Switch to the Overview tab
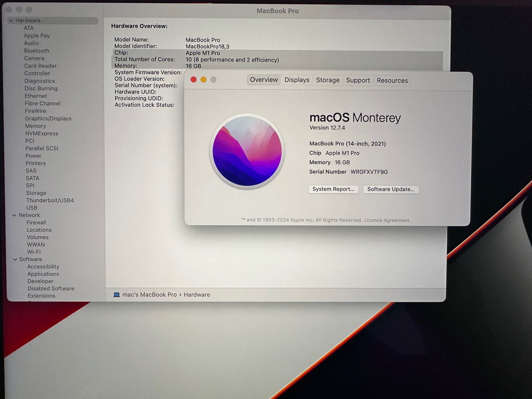Viewport: 532px width, 399px height. (x=264, y=80)
